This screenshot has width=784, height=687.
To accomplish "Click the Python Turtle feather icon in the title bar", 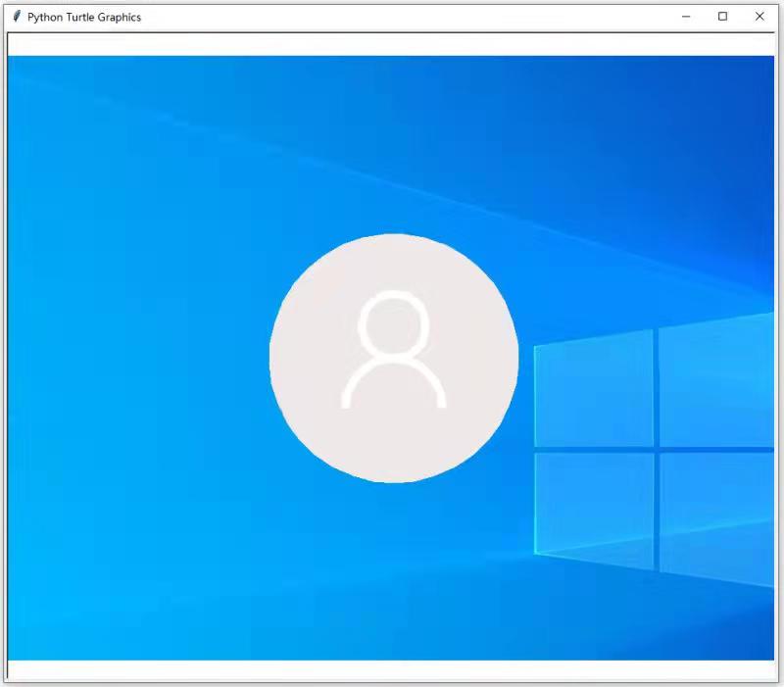I will [x=17, y=17].
